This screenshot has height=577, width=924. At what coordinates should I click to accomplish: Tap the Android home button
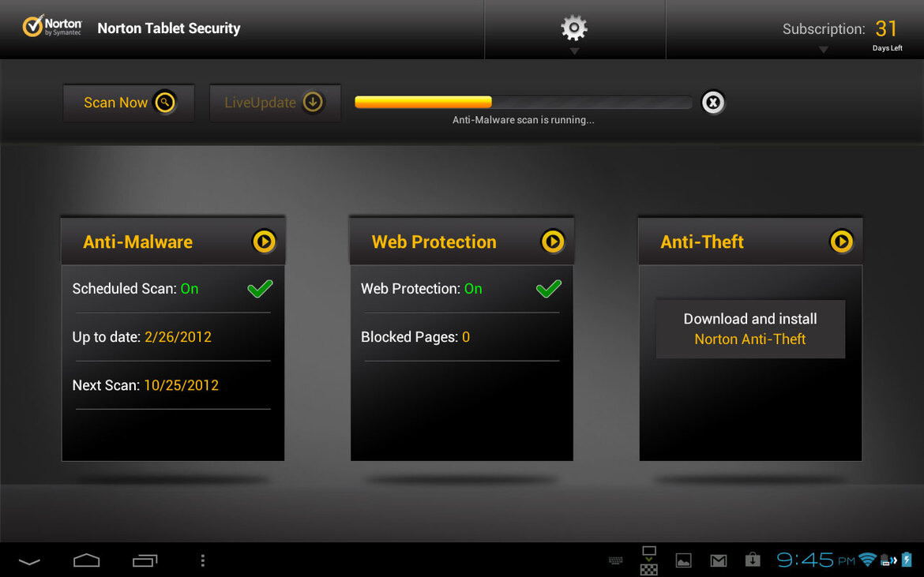point(87,560)
